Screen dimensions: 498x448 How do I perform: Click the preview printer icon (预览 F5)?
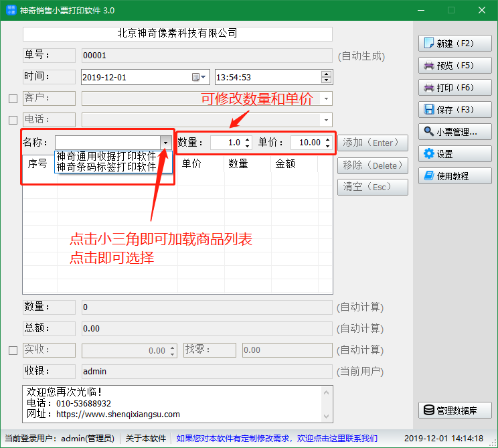(429, 66)
